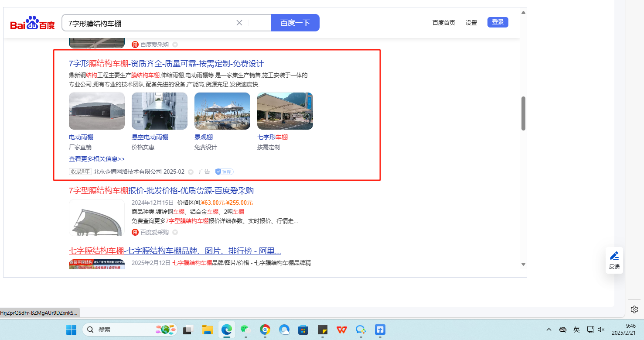
Task: Open settings gear icon at bottom right
Action: click(634, 309)
